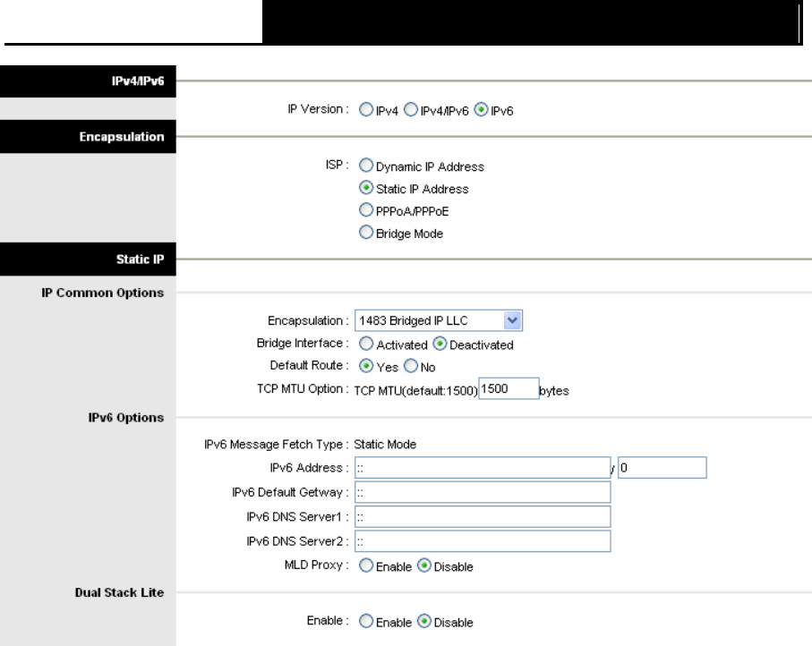Screen dimensions: 812x646
Task: Choose PPPoA/PPPoE ISP option
Action: (x=366, y=209)
